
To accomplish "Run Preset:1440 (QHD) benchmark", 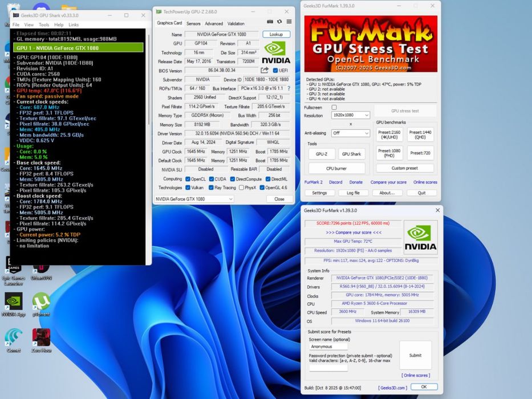I will tap(420, 135).
